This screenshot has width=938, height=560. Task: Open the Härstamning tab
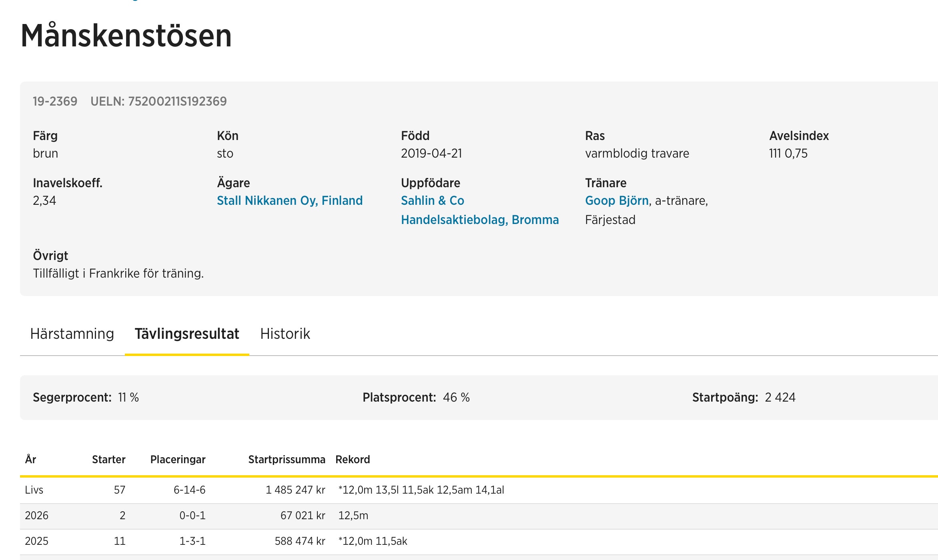coord(72,334)
